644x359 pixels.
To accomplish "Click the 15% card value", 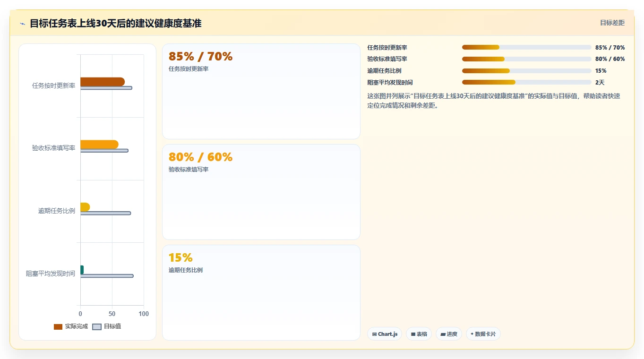I will point(180,258).
